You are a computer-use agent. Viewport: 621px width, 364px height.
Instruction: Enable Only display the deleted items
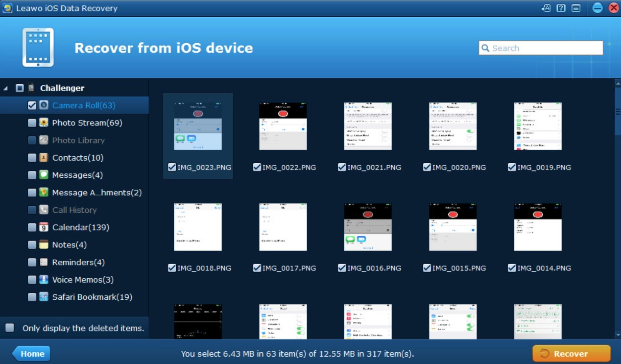pyautogui.click(x=10, y=328)
